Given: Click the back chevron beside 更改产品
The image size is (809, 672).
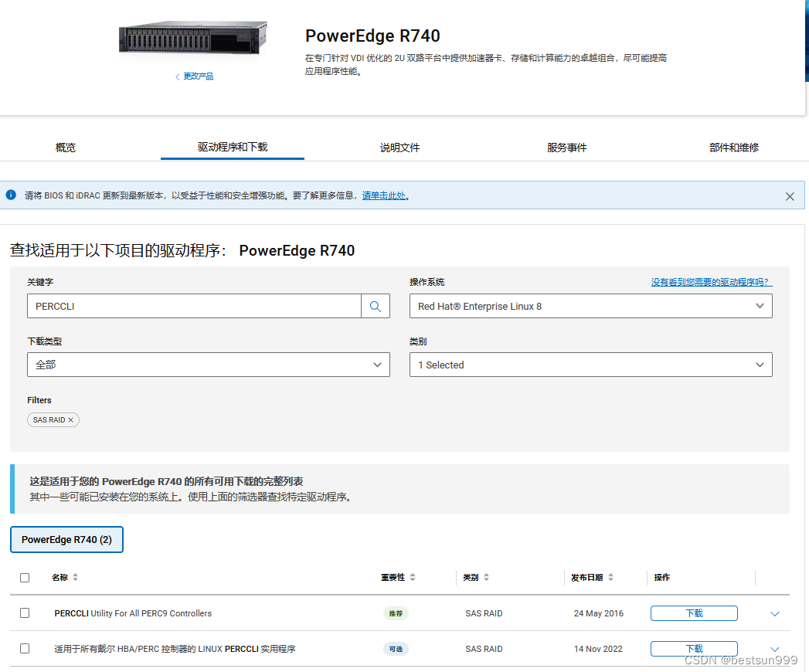Looking at the screenshot, I should (x=178, y=76).
